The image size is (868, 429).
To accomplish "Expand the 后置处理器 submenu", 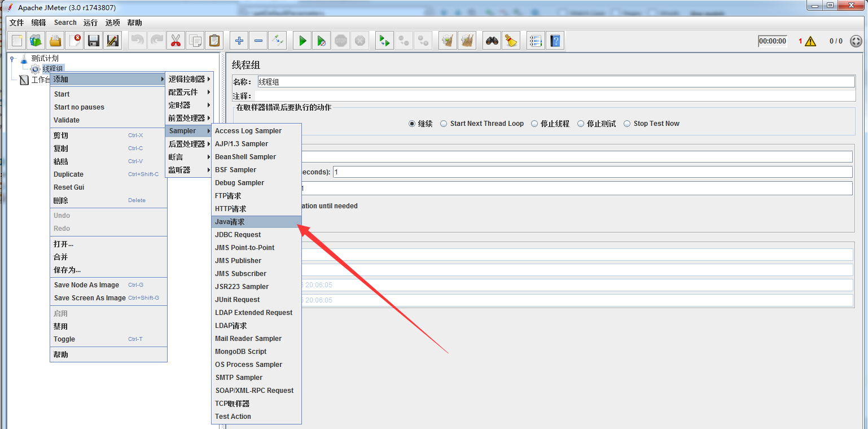I will [x=189, y=144].
